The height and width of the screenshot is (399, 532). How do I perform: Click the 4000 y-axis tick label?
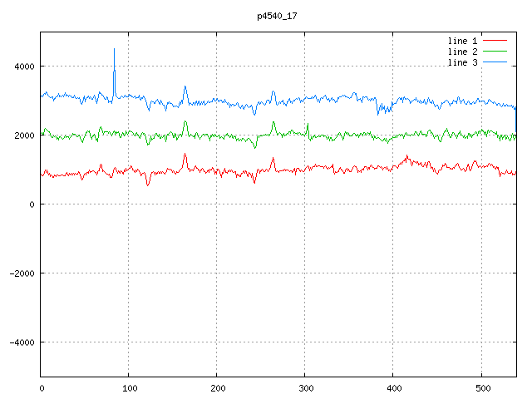pos(22,66)
